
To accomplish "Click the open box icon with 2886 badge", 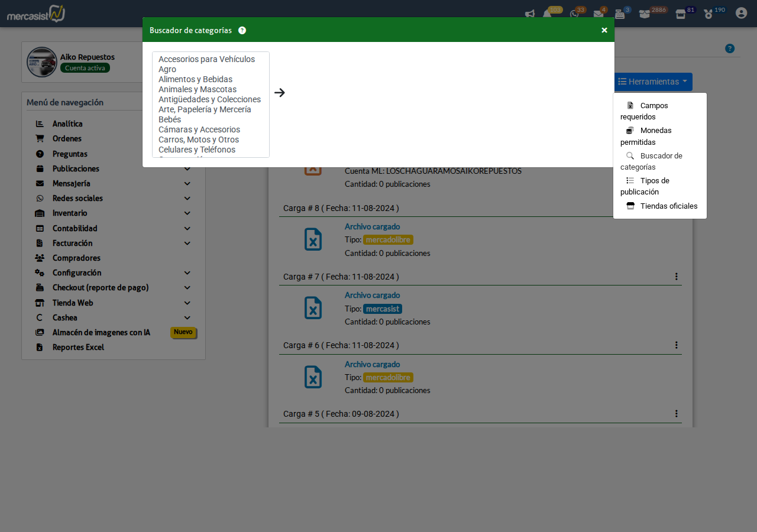I will pos(644,14).
